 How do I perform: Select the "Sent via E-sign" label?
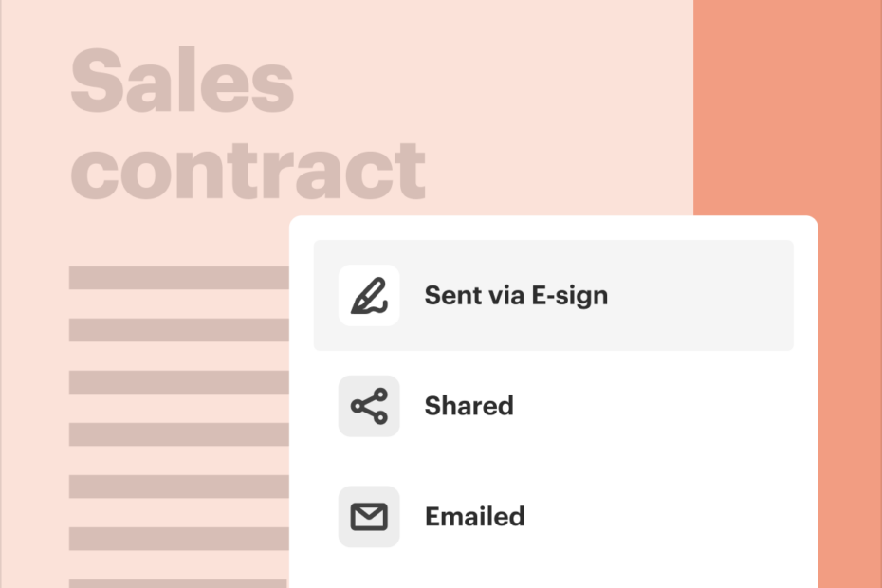516,296
